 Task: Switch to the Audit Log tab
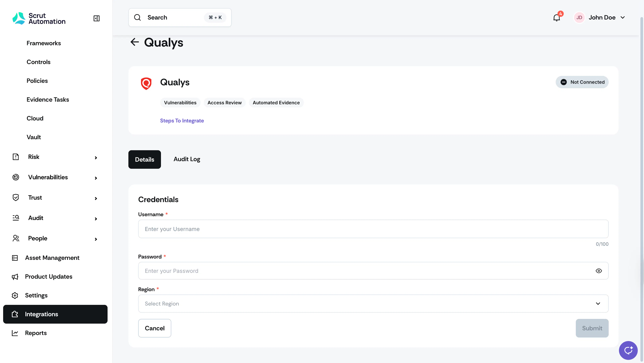point(187,159)
